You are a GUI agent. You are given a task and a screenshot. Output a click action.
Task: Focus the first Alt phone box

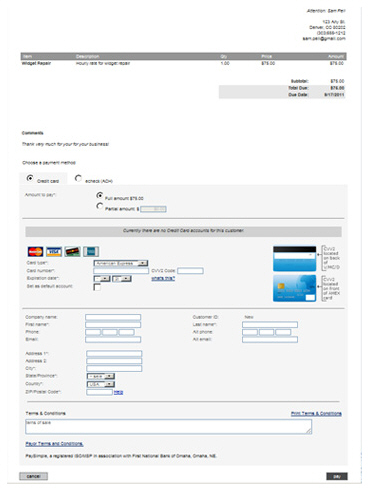(250, 332)
